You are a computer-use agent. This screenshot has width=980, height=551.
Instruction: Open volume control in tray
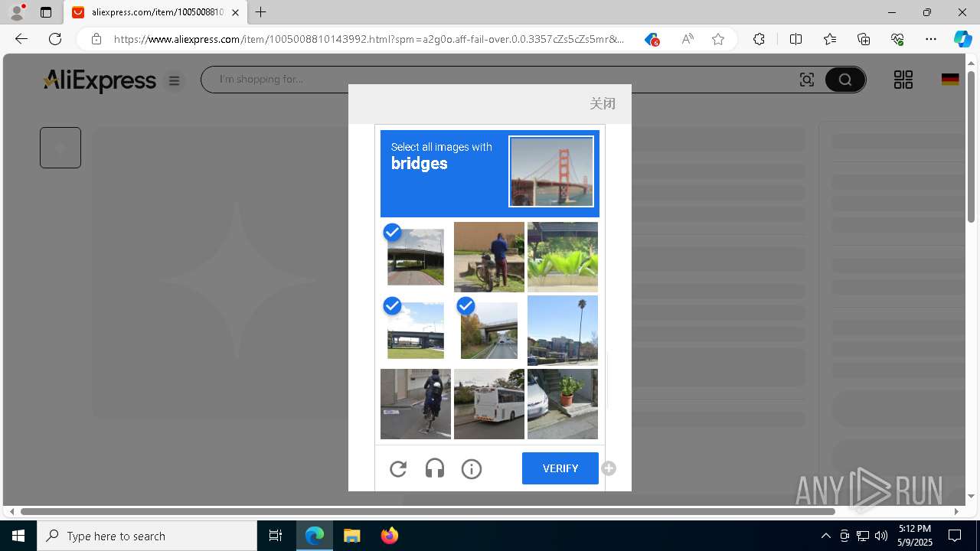(x=881, y=536)
